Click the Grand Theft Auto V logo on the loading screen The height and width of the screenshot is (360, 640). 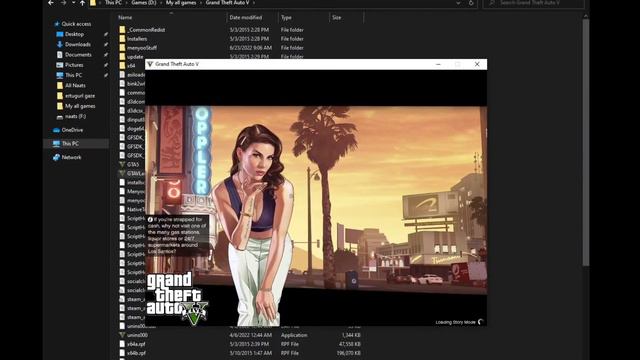[x=177, y=299]
